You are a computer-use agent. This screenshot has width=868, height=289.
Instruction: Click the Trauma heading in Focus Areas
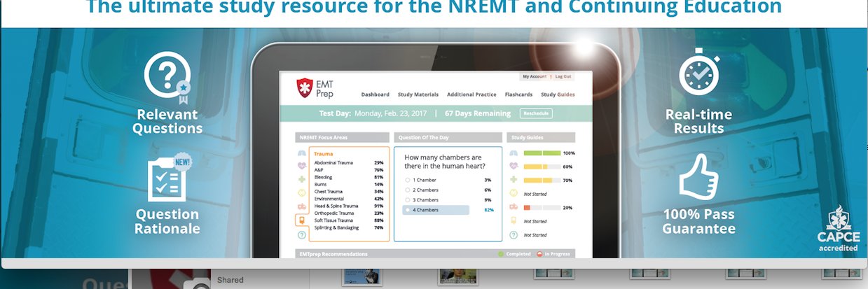pyautogui.click(x=324, y=154)
